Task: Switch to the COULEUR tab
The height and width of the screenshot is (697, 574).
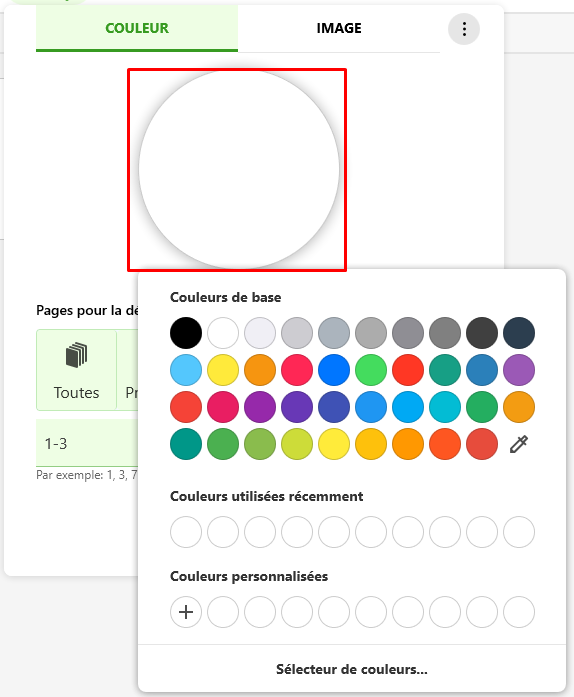Action: click(x=137, y=28)
